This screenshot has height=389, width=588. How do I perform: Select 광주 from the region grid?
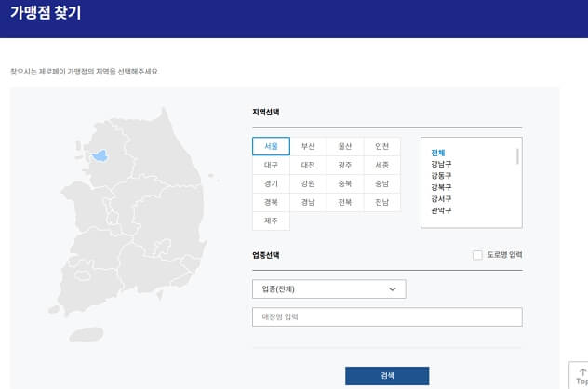[345, 165]
